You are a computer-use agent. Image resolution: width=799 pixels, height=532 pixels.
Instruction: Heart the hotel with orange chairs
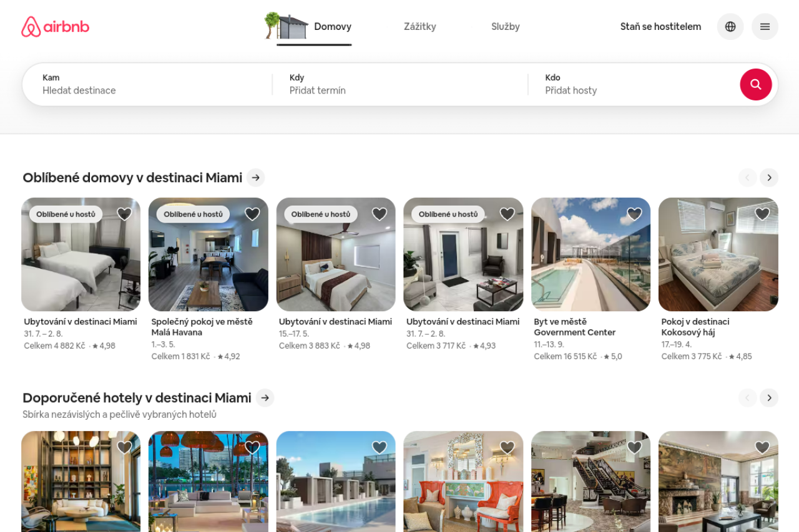pos(507,447)
